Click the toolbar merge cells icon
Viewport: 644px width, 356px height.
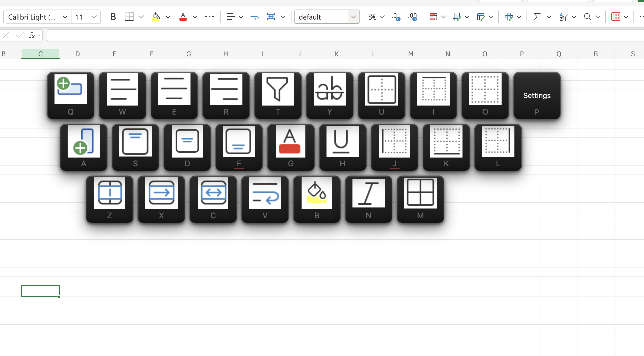click(271, 17)
